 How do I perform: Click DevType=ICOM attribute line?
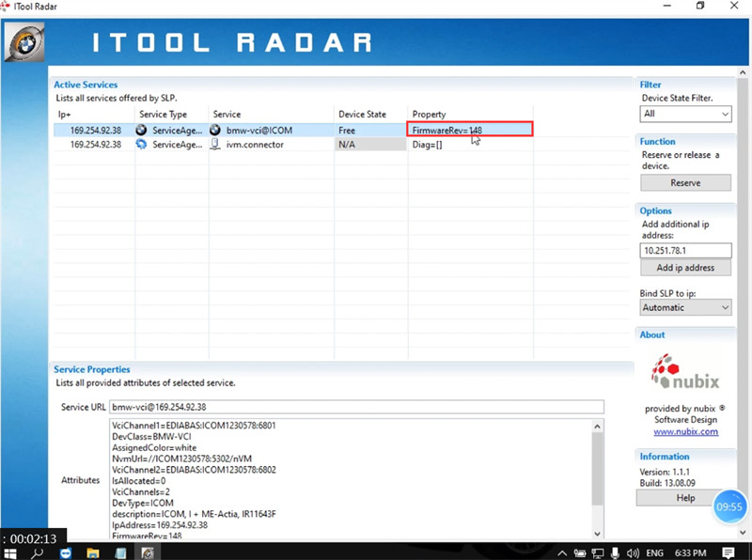pyautogui.click(x=143, y=503)
